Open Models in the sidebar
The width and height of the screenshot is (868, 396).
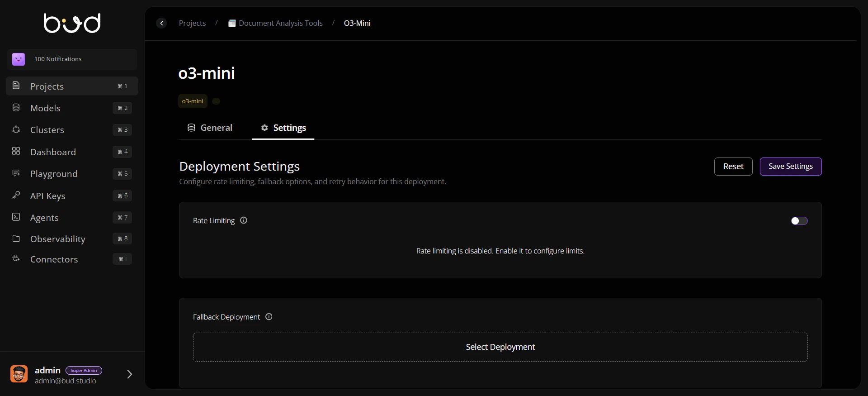tap(72, 108)
